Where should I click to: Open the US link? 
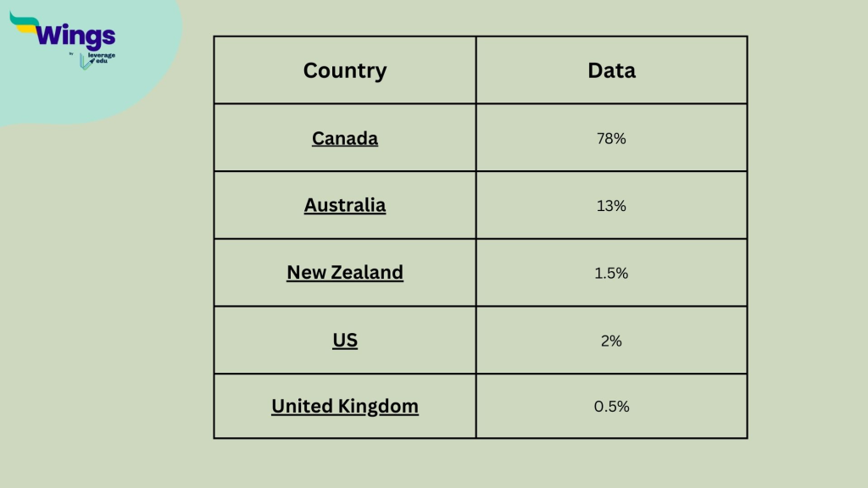pyautogui.click(x=345, y=341)
